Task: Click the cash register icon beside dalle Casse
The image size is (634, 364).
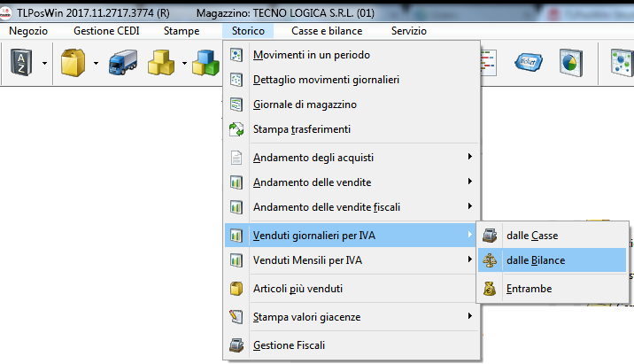Action: (x=488, y=235)
